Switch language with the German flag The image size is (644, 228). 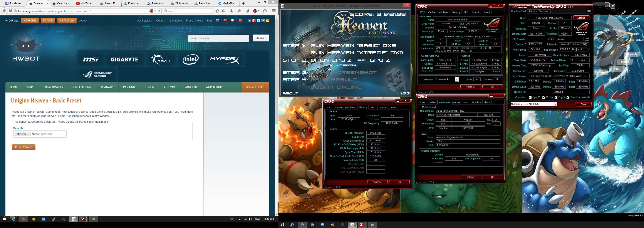click(x=240, y=20)
